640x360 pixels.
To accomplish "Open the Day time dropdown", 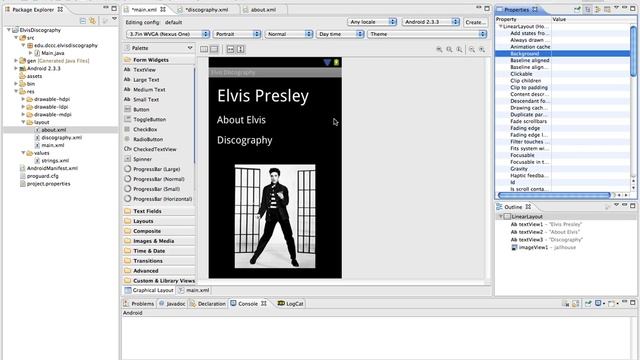I will pos(340,34).
